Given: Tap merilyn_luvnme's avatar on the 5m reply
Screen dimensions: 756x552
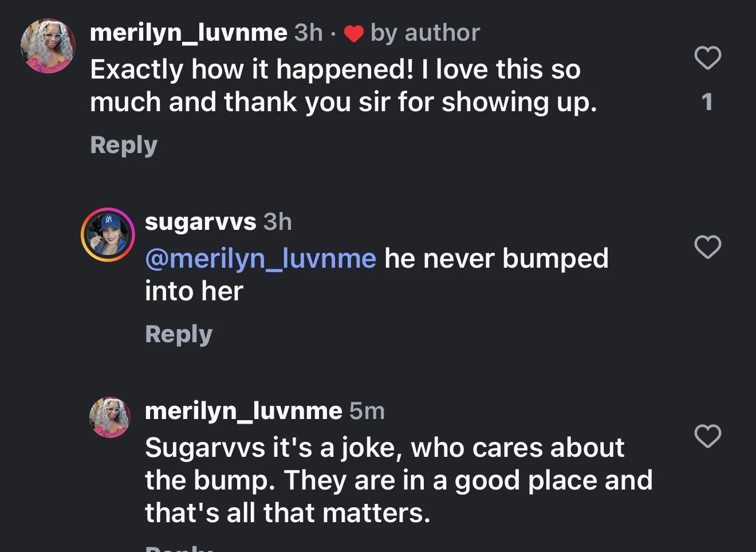Looking at the screenshot, I should click(x=110, y=417).
